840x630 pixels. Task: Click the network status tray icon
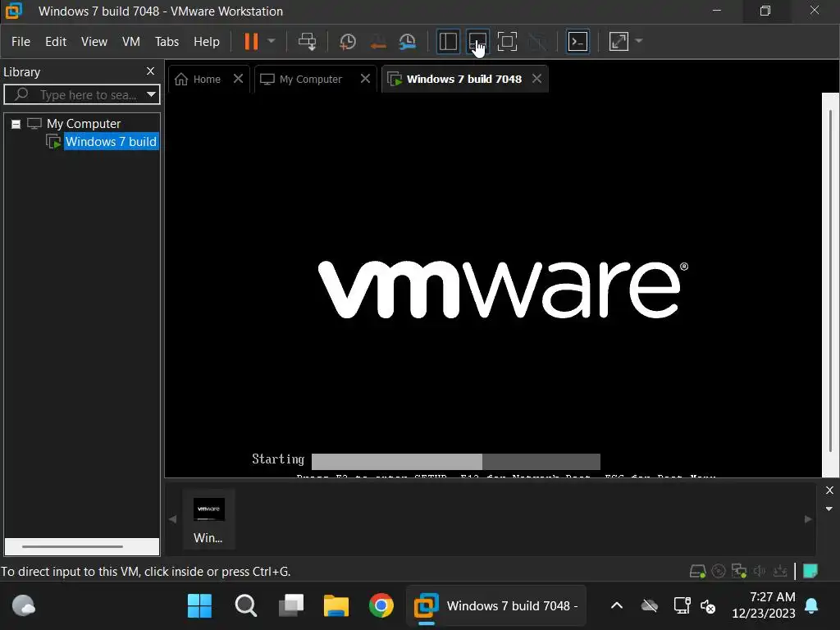(x=682, y=606)
